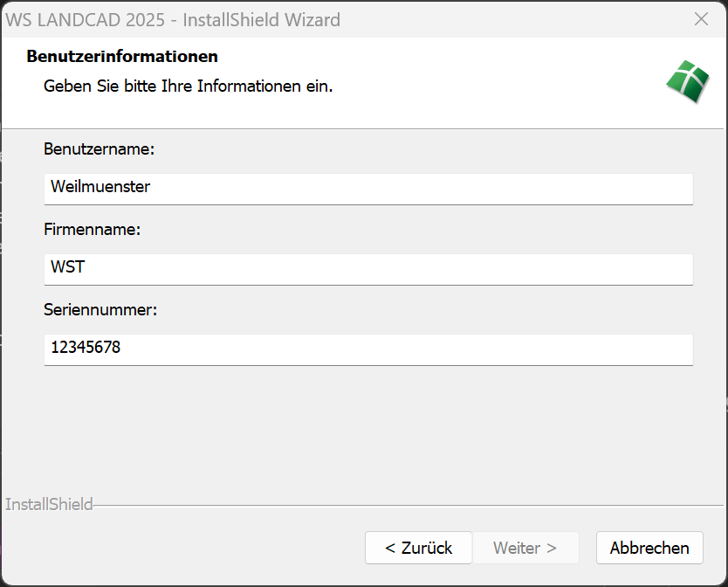This screenshot has width=728, height=587.
Task: Click the 'Weilmuenster' text entry
Action: (x=100, y=187)
